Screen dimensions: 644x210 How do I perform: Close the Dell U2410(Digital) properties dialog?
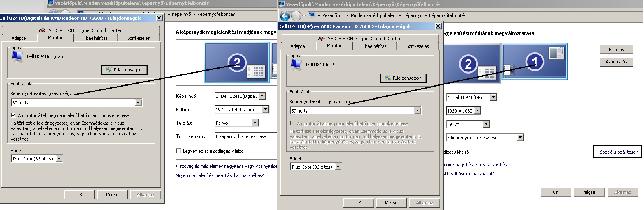coord(159,18)
